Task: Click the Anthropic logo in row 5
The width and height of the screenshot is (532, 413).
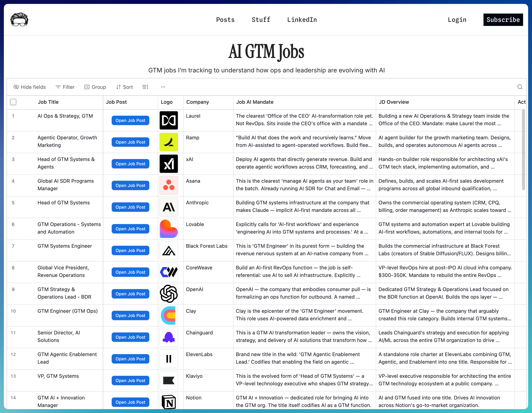Action: (169, 207)
